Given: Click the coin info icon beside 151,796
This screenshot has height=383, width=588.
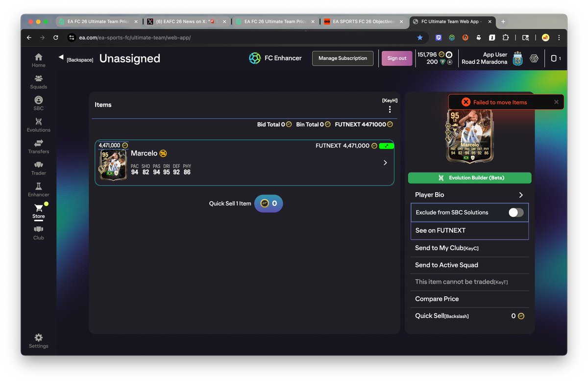Looking at the screenshot, I should point(449,54).
